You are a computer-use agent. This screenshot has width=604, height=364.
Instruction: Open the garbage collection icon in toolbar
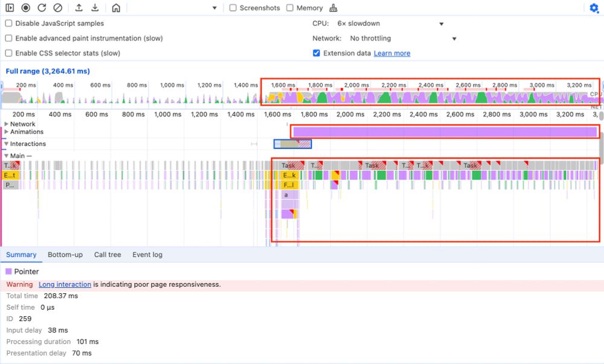(x=334, y=8)
